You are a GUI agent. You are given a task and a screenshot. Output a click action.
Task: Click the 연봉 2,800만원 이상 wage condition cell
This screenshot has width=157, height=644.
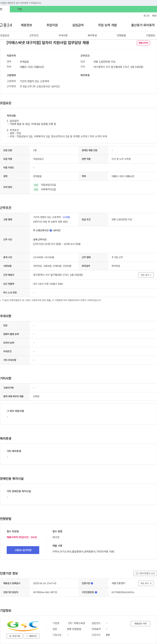[122, 220]
